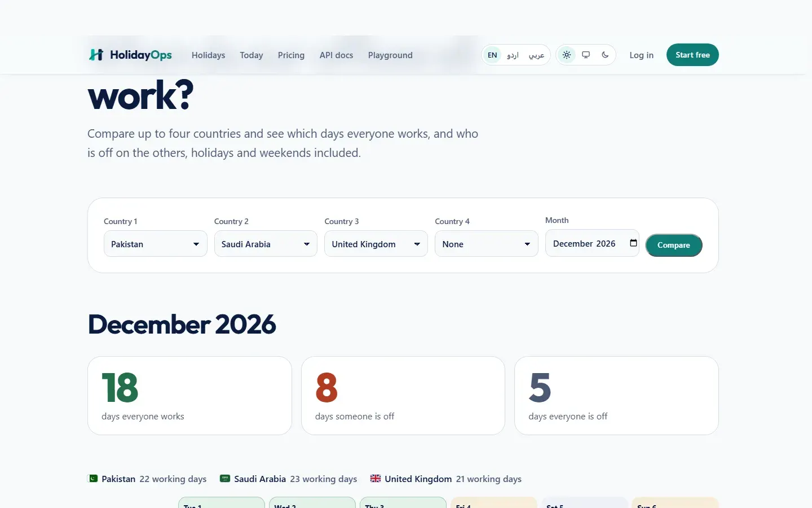Go to the Today page

(251, 55)
